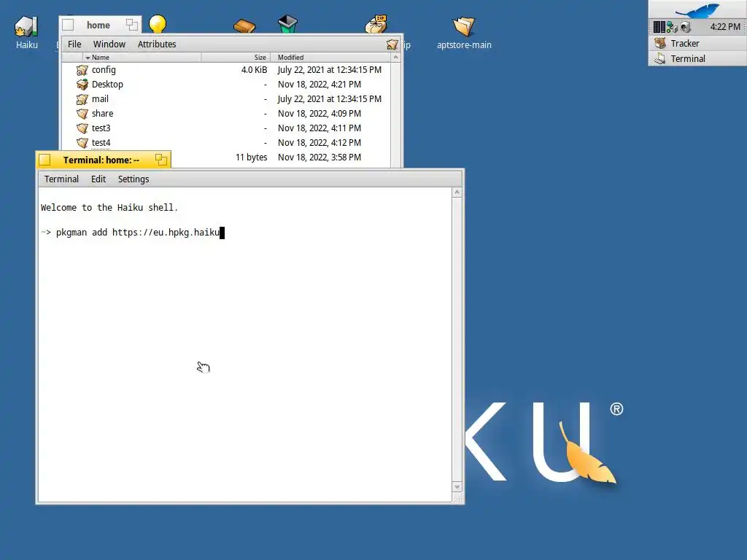747x560 pixels.
Task: Click the Desktop folder icon in home window
Action: 82,85
